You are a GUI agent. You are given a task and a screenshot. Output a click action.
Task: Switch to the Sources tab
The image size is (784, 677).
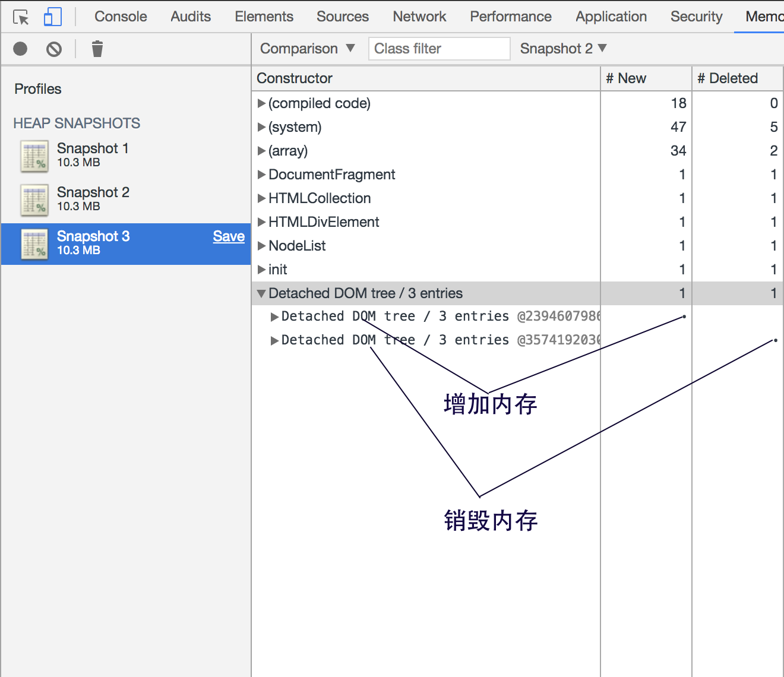click(x=343, y=17)
